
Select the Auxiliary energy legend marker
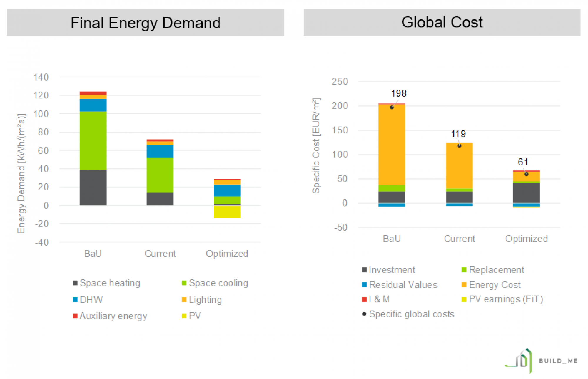click(75, 316)
